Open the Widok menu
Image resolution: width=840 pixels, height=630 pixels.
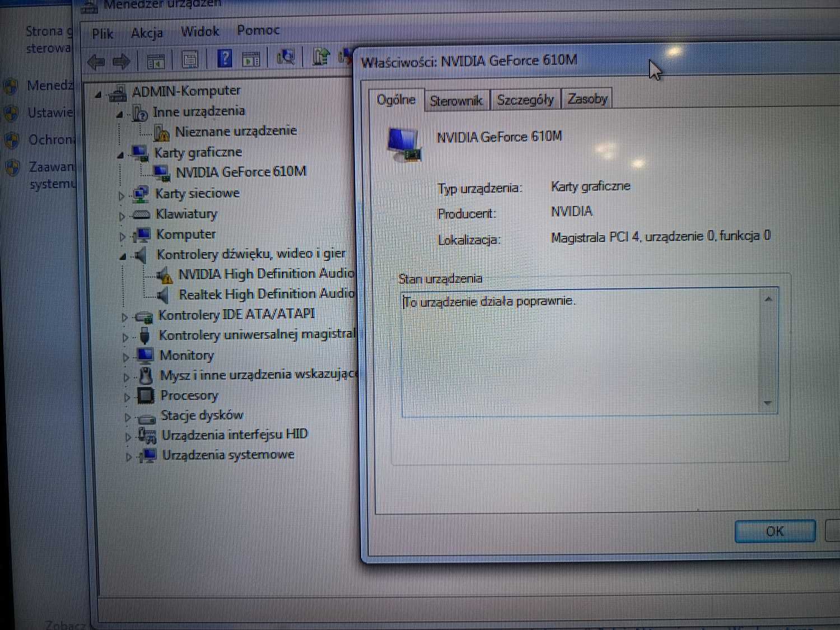pos(200,31)
